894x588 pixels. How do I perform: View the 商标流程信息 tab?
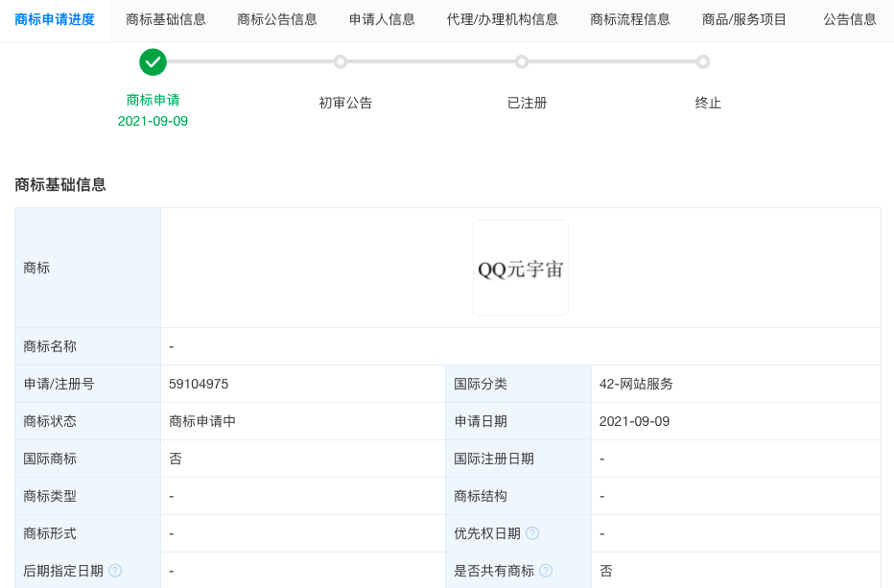[630, 20]
